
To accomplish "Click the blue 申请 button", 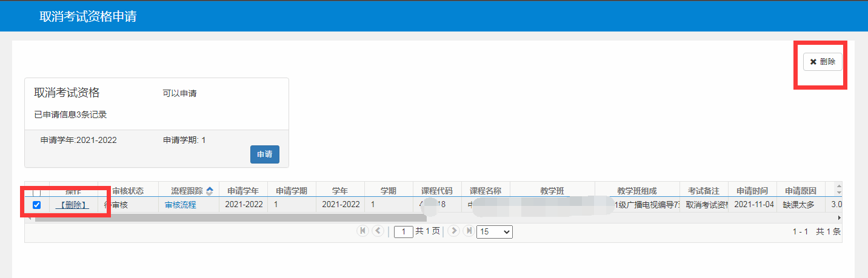I will click(264, 154).
